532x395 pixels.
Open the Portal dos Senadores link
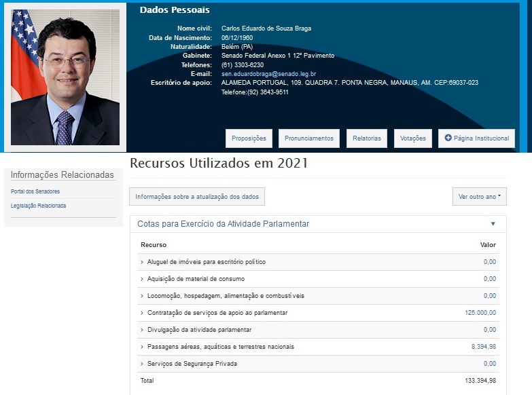[x=35, y=191]
